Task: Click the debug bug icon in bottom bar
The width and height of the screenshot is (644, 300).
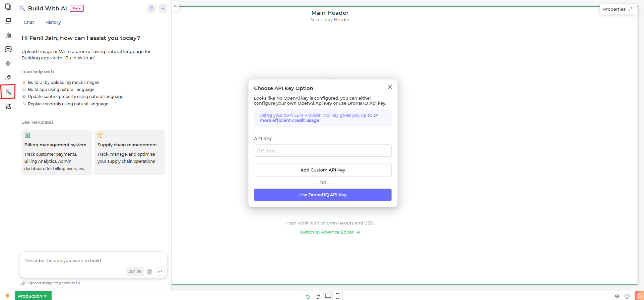Action: (7, 296)
